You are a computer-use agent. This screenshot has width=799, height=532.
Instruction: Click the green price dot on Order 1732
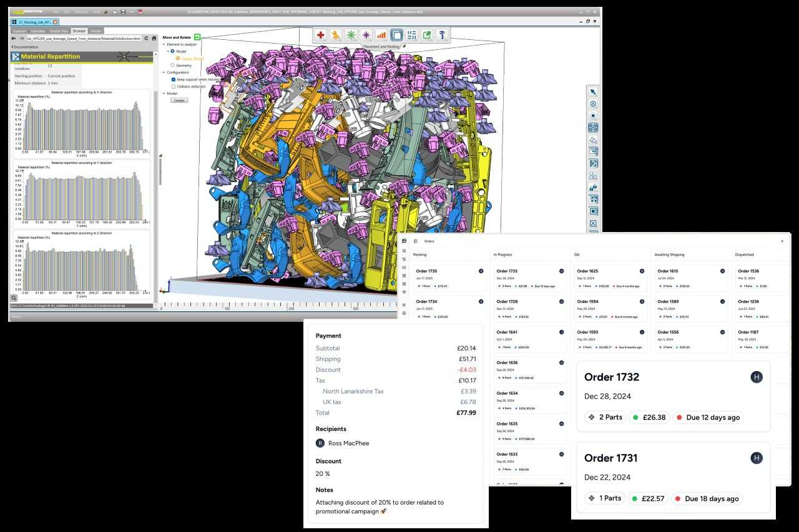pyautogui.click(x=637, y=417)
